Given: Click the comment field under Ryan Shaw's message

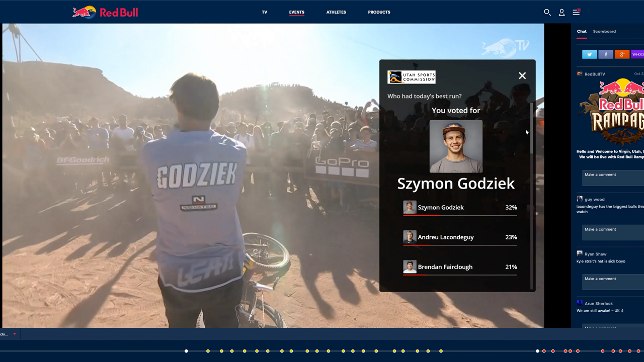Looking at the screenshot, I should tap(613, 282).
